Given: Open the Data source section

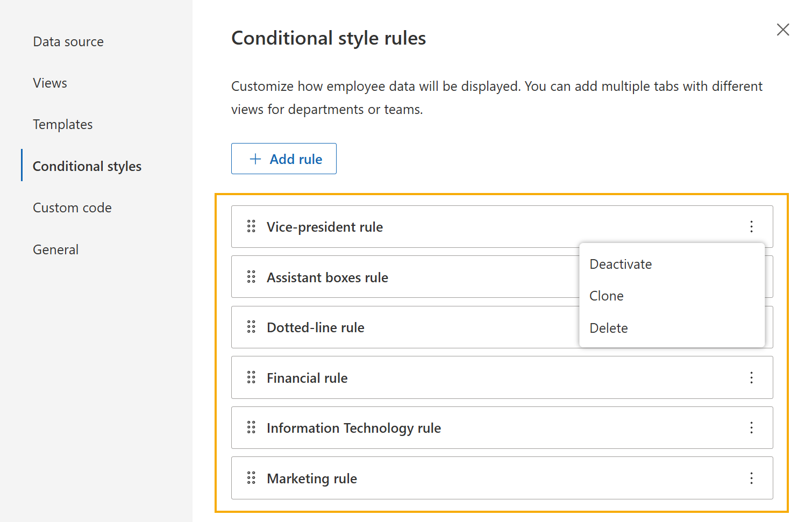Looking at the screenshot, I should (68, 41).
